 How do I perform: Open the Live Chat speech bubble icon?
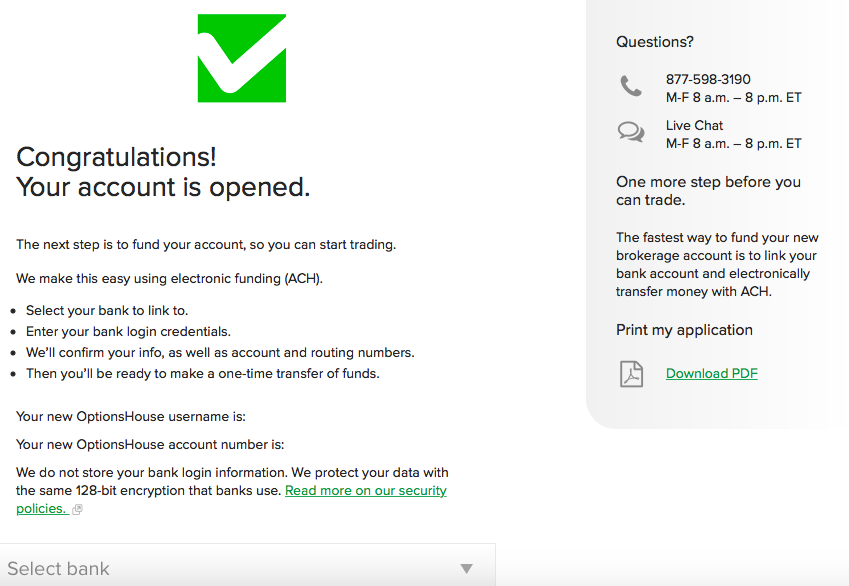pos(631,132)
